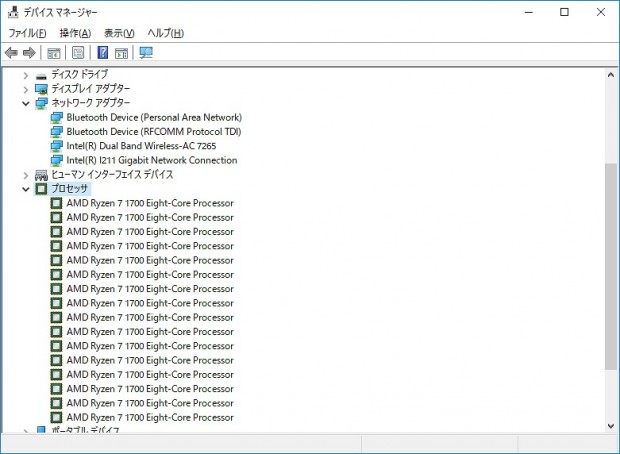The image size is (620, 454).
Task: Collapse the ネットワーク アダプター node
Action: pyautogui.click(x=26, y=104)
